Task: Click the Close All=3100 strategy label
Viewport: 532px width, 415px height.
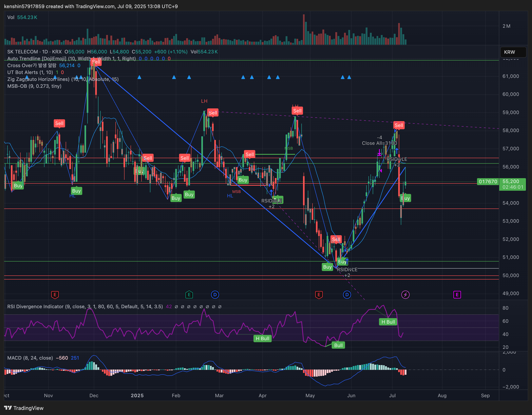Action: point(379,143)
